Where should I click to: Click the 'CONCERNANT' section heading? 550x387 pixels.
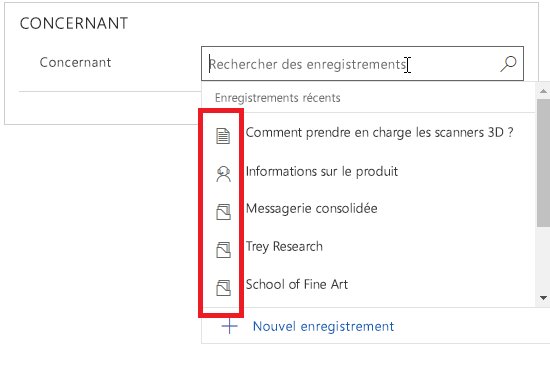[x=74, y=24]
